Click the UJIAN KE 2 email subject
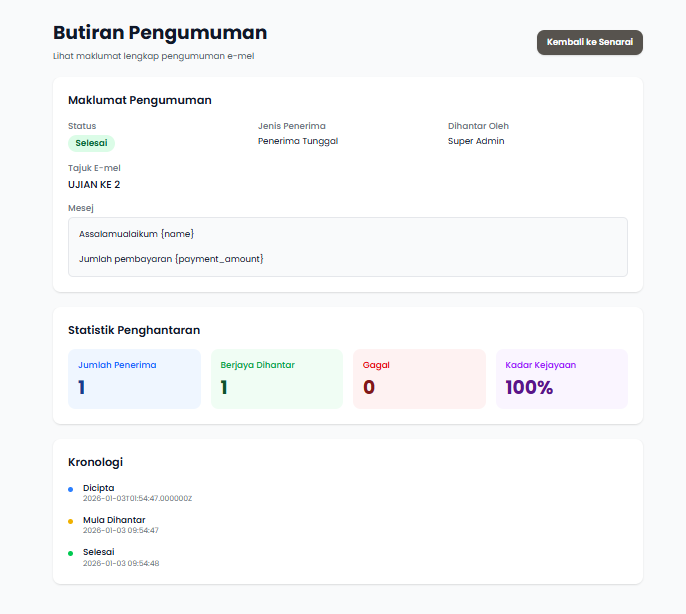 (94, 184)
